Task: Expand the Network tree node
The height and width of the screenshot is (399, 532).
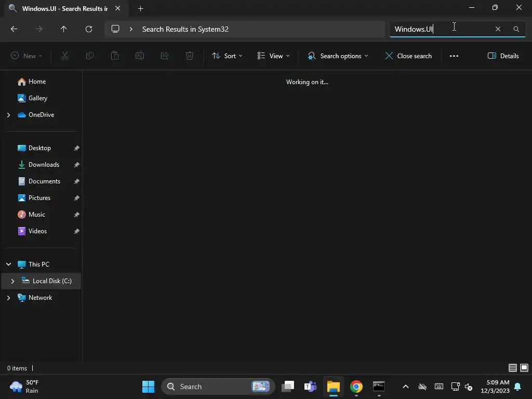Action: (8, 298)
